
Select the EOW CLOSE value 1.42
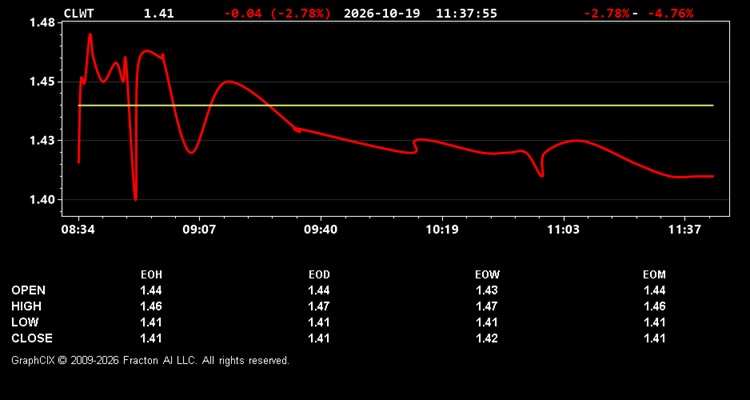[487, 338]
